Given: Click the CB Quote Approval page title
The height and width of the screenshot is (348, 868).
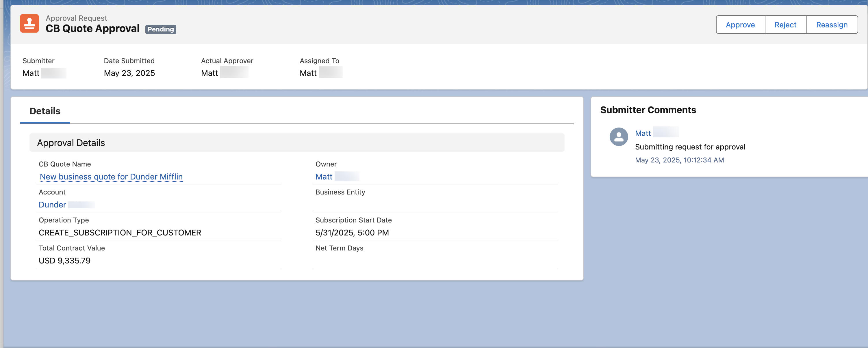Looking at the screenshot, I should (x=93, y=28).
